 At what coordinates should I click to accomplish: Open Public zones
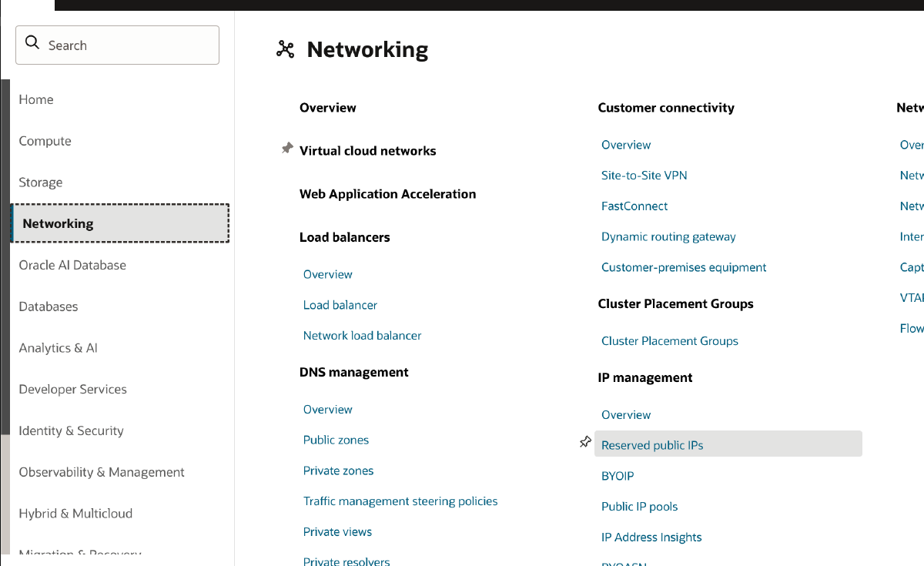pyautogui.click(x=336, y=440)
